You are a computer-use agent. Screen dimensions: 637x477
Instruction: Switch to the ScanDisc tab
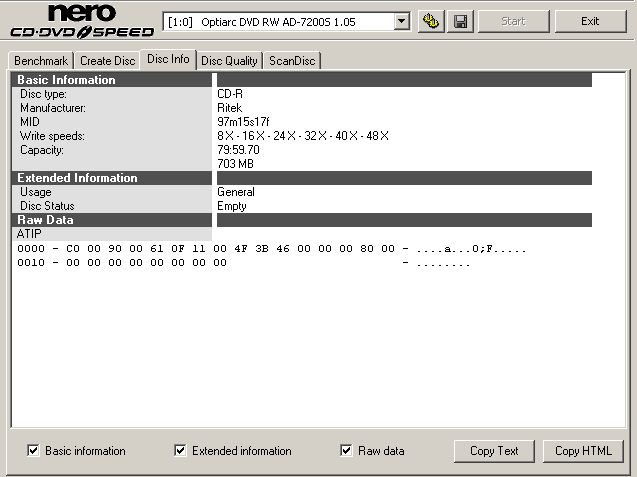coord(292,61)
